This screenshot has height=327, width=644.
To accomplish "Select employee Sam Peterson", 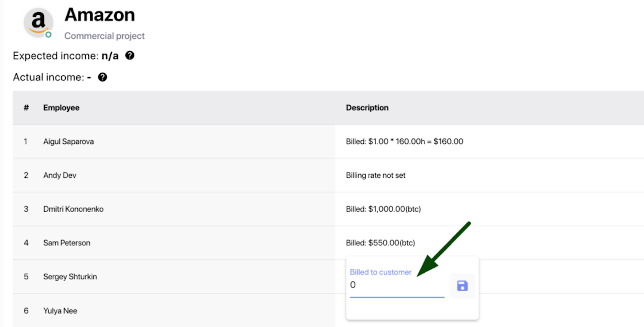I will (x=67, y=243).
